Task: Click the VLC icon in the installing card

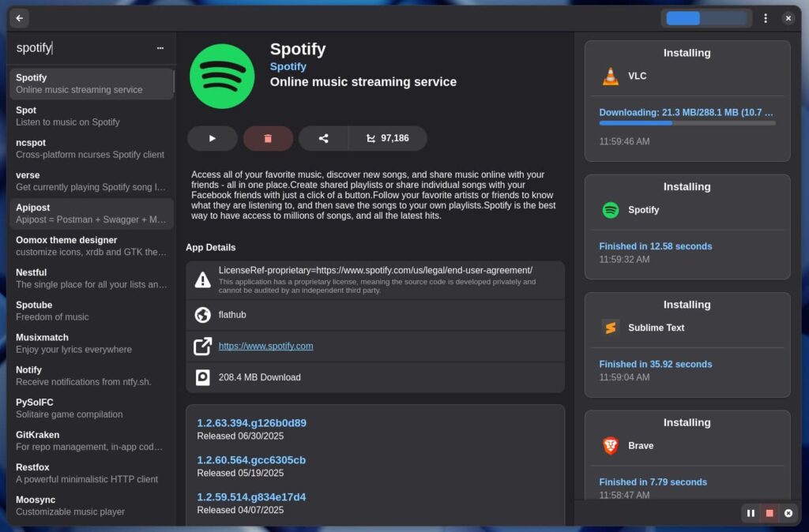Action: coord(611,77)
